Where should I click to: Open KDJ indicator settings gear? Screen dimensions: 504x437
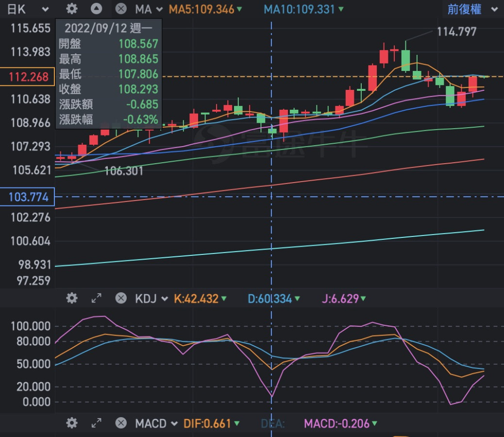[72, 298]
